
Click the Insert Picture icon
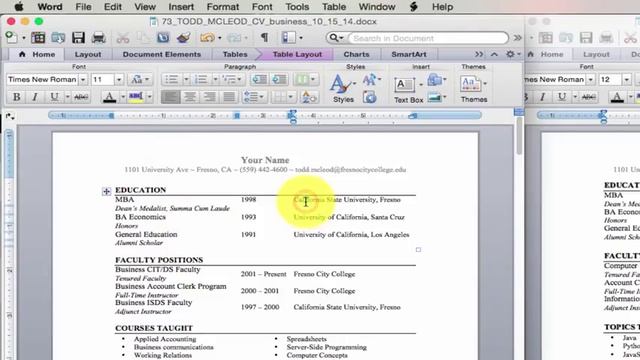(434, 97)
